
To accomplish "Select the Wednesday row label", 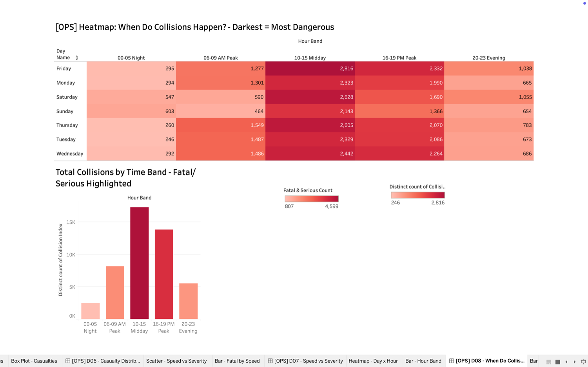I will 70,154.
